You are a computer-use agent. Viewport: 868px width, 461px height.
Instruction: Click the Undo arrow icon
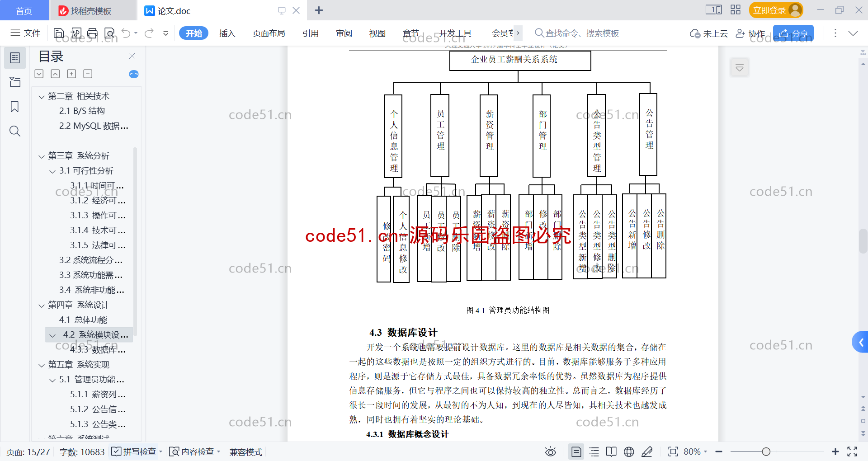(126, 33)
